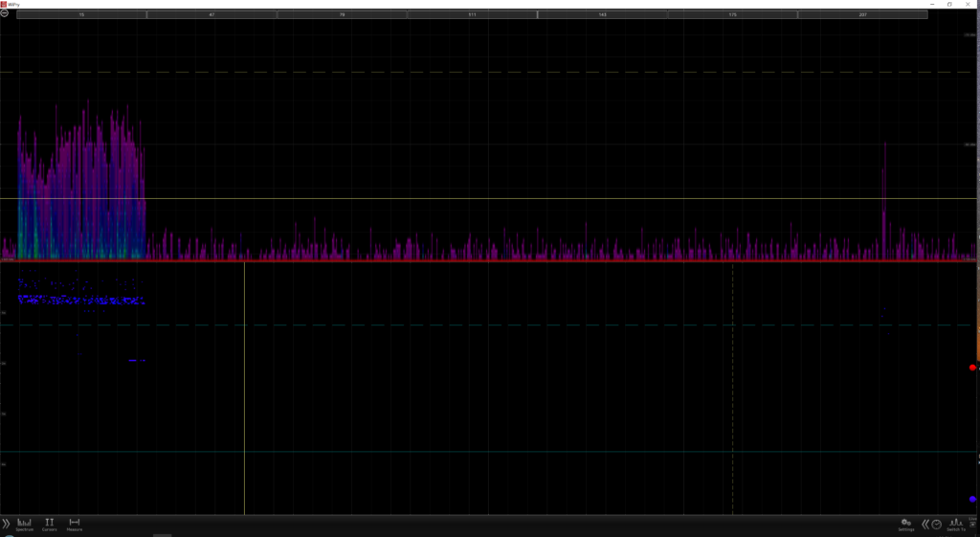Click the blue marker dot on right edge
The height and width of the screenshot is (537, 980).
(972, 499)
